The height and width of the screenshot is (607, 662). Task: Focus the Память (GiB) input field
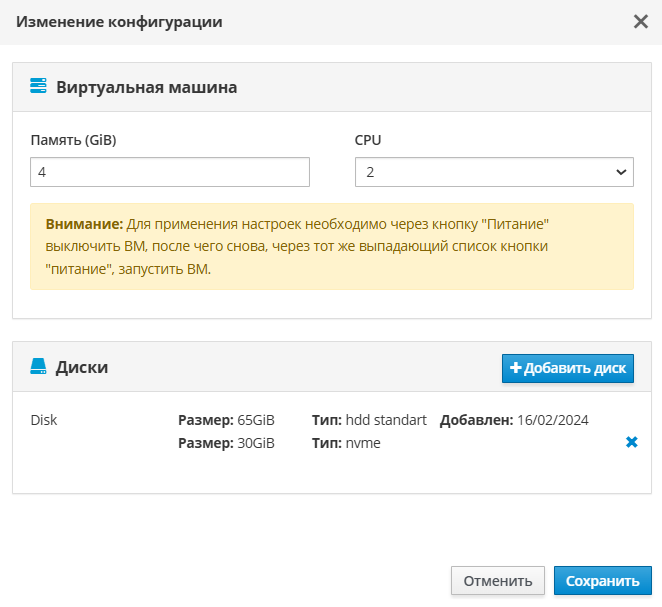pos(170,172)
